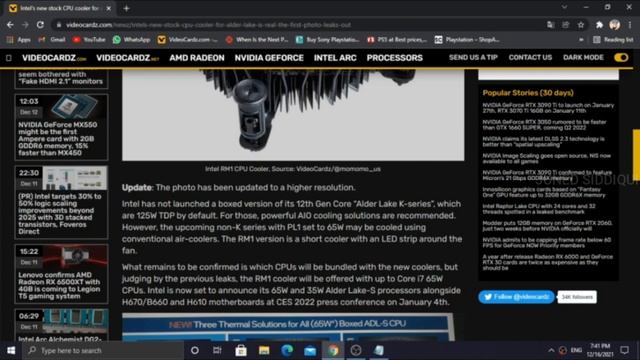640x360 pixels.
Task: Open Microsoft Store from taskbar
Action: pyautogui.click(x=241, y=350)
